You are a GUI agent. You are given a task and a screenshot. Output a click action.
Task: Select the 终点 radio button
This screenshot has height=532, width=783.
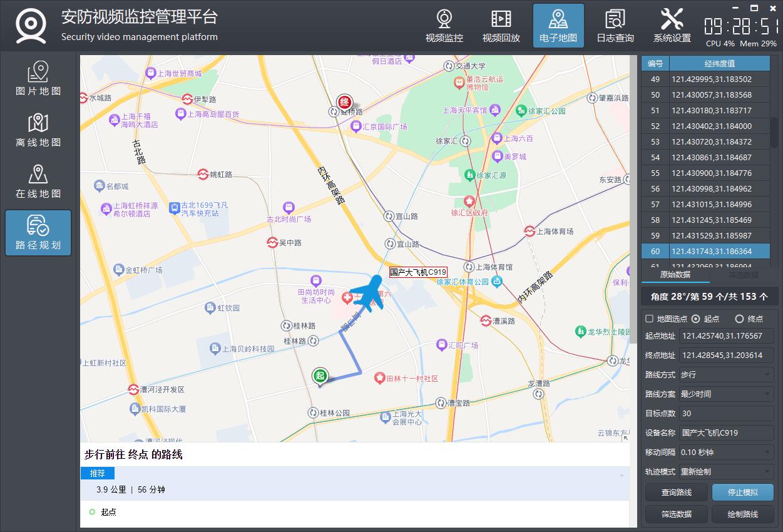[739, 319]
